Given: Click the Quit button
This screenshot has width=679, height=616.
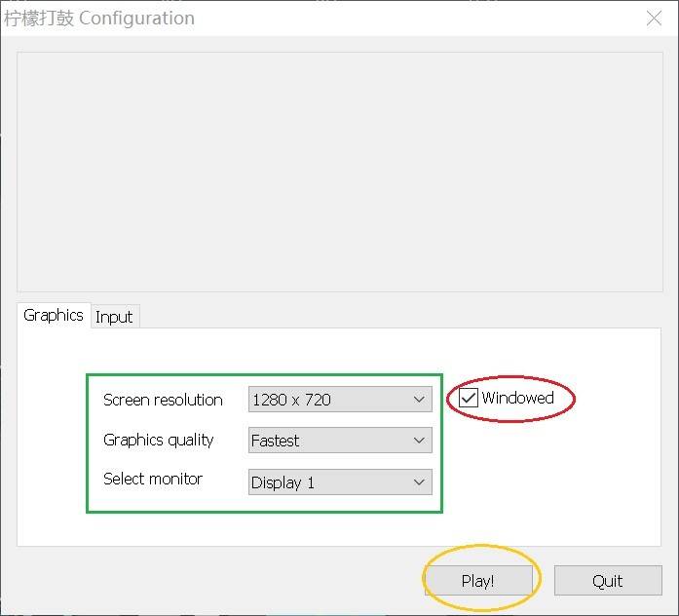Looking at the screenshot, I should [x=608, y=581].
